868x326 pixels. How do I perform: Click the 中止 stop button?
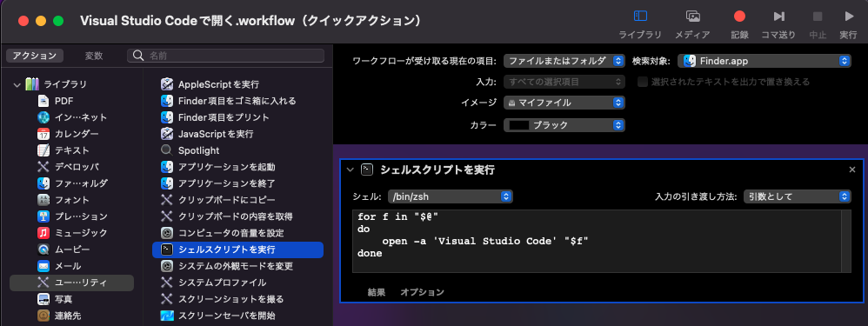click(x=818, y=23)
